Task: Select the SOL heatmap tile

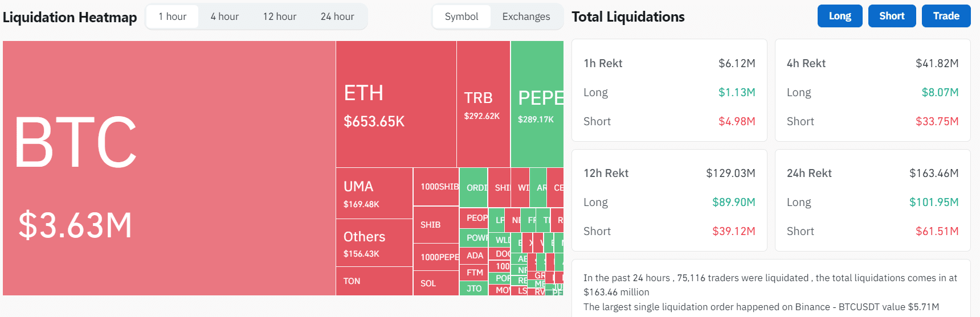Action: pyautogui.click(x=436, y=283)
